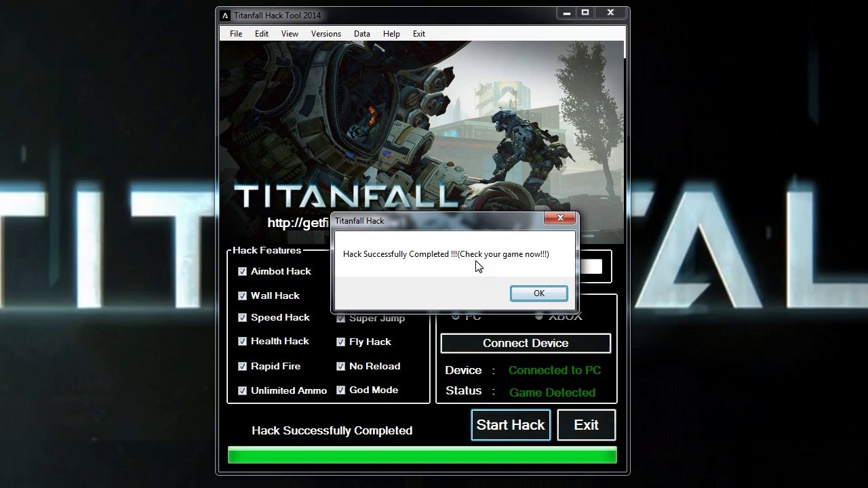Click the 'Game Detected' status text
The width and height of the screenshot is (868, 488).
tap(552, 392)
